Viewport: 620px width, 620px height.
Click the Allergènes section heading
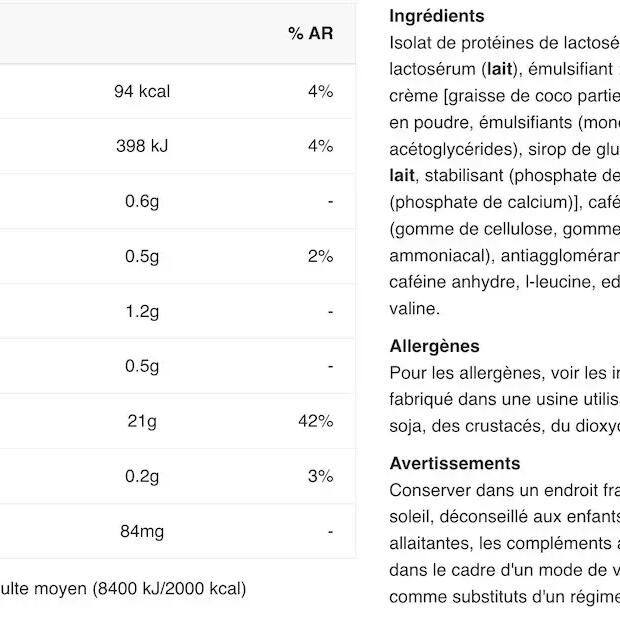pos(434,346)
